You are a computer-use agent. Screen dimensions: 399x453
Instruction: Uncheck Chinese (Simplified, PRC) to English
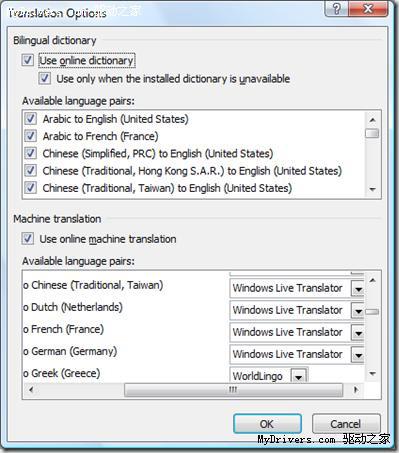click(x=31, y=153)
